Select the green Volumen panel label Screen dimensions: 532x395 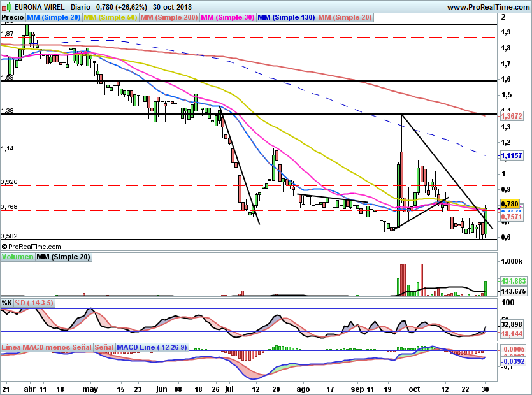tap(18, 257)
